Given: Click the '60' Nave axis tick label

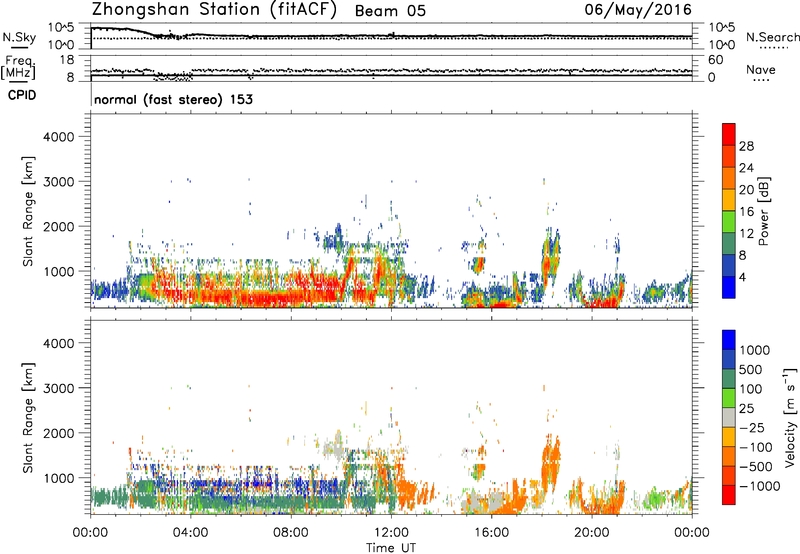Looking at the screenshot, I should tap(715, 60).
